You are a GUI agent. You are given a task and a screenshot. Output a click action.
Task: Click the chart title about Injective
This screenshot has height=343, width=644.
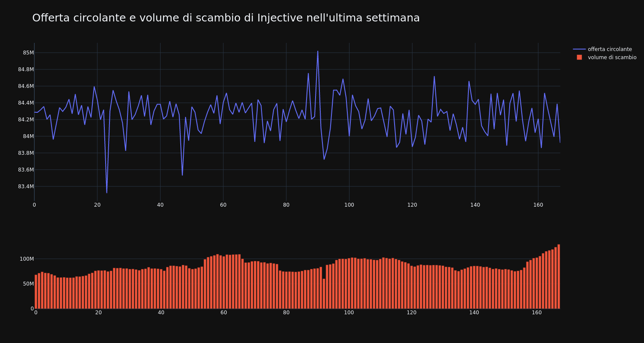[226, 18]
